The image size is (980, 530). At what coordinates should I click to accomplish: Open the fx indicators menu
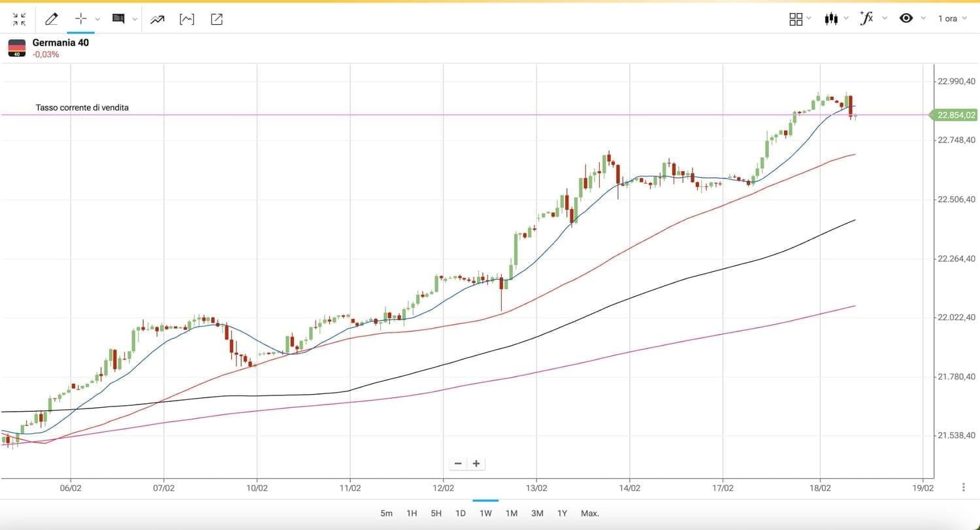[867, 19]
